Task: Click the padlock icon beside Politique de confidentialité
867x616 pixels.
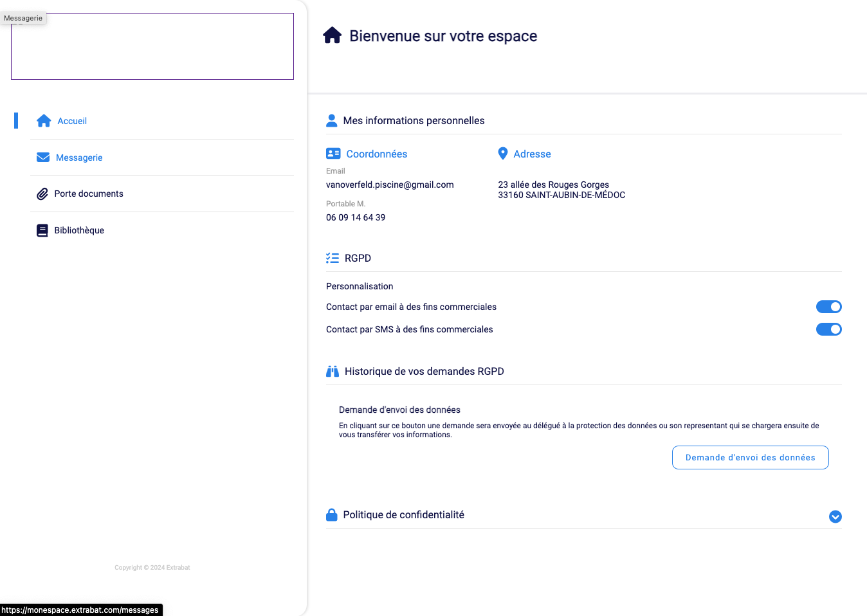Action: click(332, 515)
